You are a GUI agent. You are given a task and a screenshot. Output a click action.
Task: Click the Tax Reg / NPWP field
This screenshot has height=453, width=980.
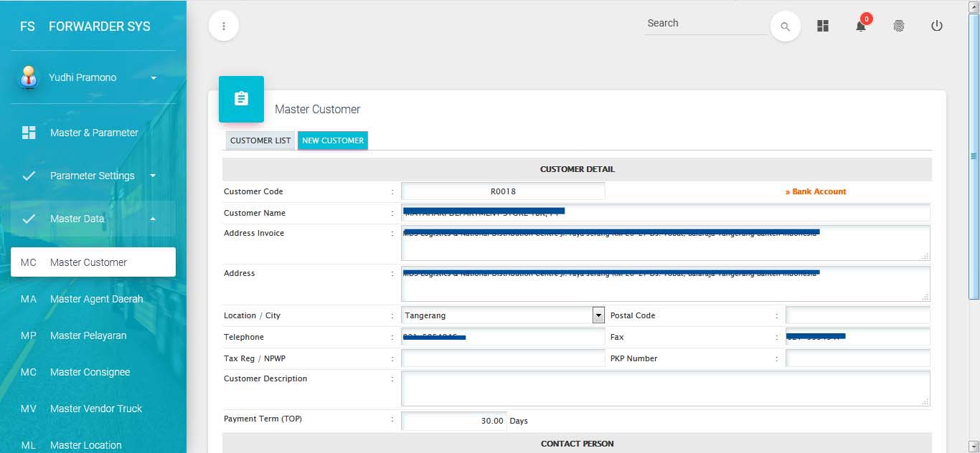pyautogui.click(x=503, y=358)
